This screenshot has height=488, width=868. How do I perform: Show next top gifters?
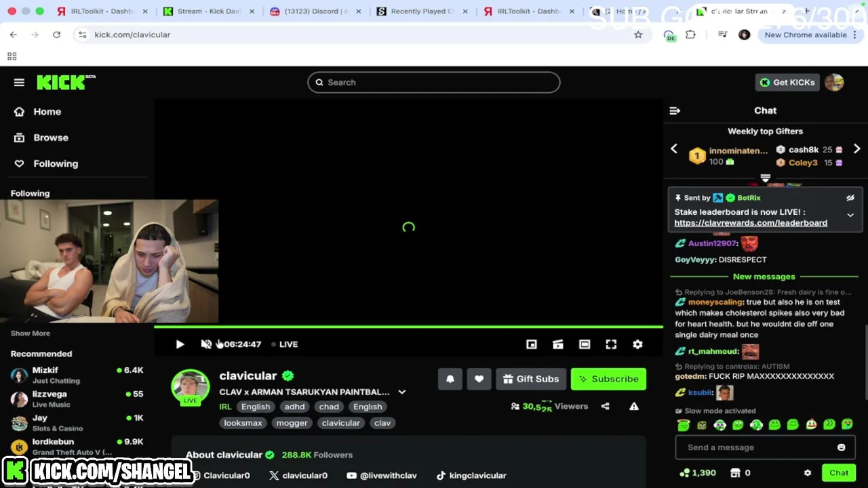point(856,149)
